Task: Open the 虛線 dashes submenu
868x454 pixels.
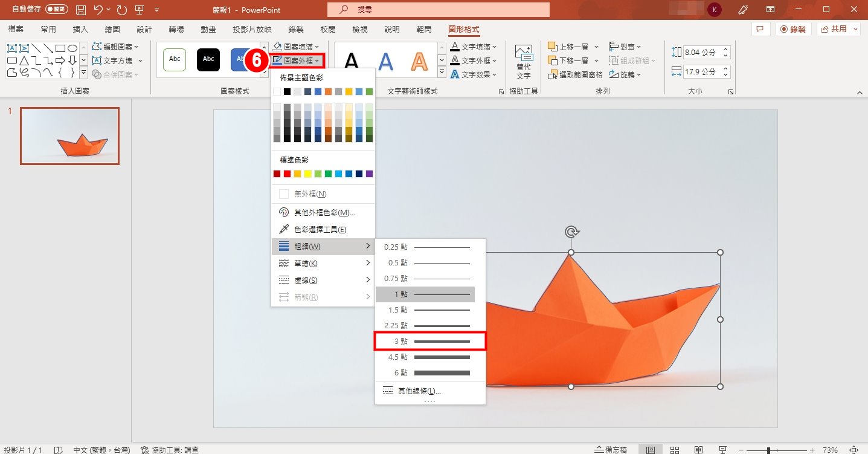Action: pos(323,280)
